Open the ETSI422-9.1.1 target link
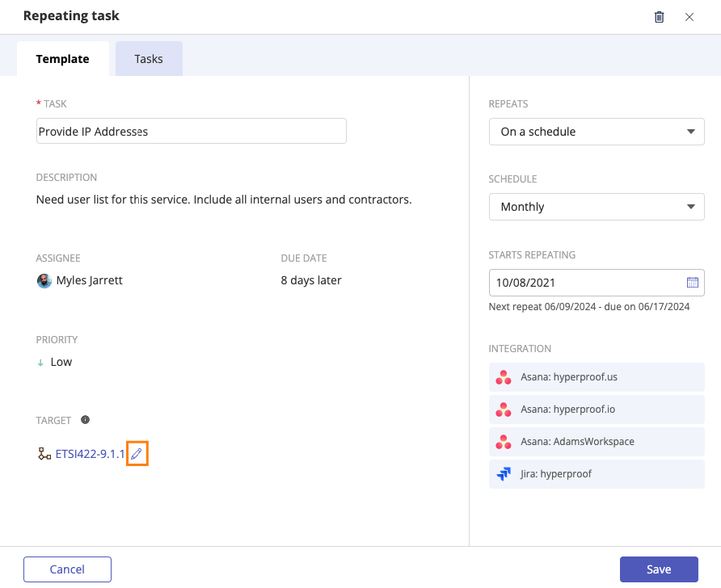 [x=91, y=454]
